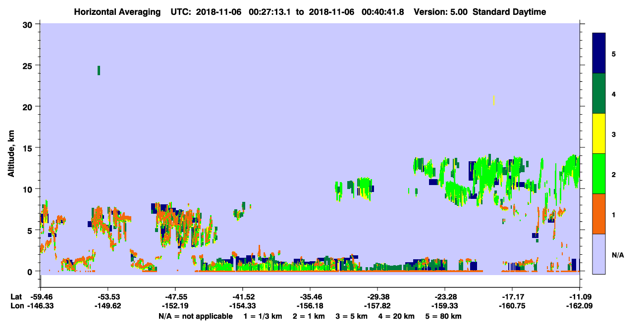Click the bright green legend swatch labeled 2

pyautogui.click(x=599, y=174)
